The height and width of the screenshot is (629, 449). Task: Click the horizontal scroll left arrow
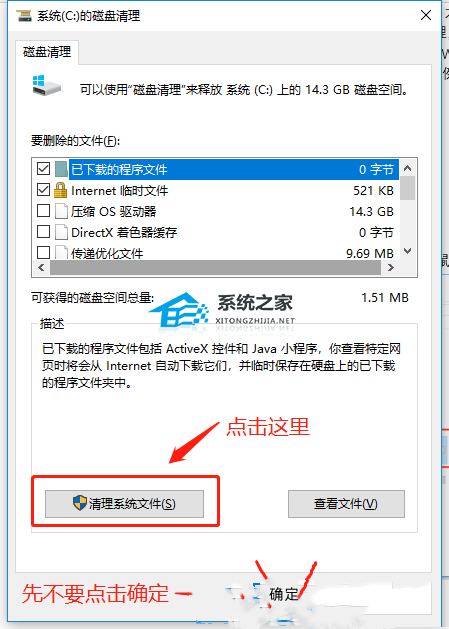pos(41,268)
